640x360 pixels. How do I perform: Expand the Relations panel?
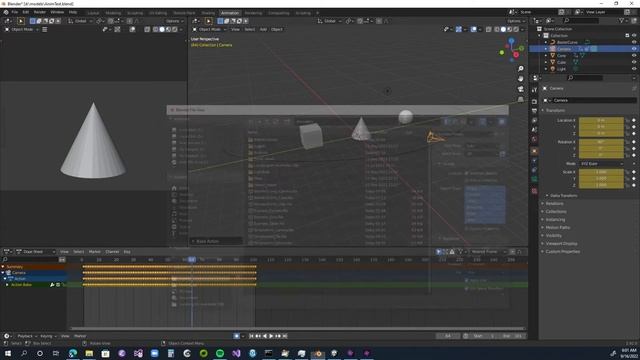point(554,203)
